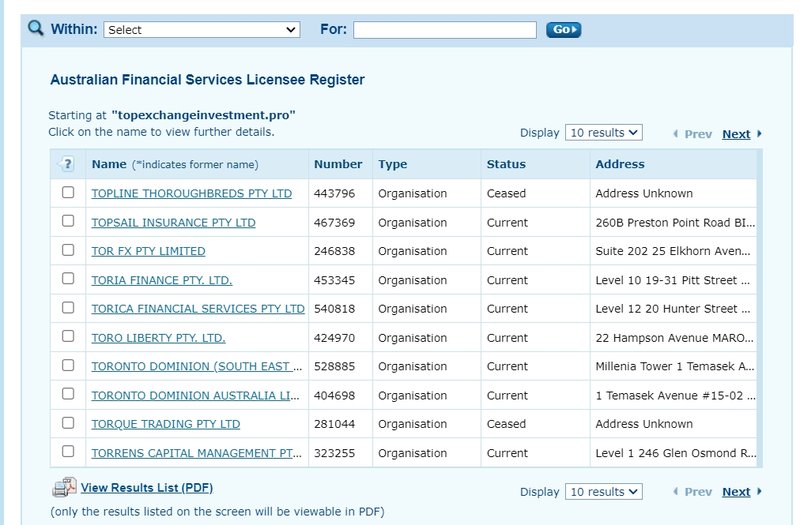Click Ceased status for Topline Thoroughbreds
The image size is (800, 525).
(506, 193)
